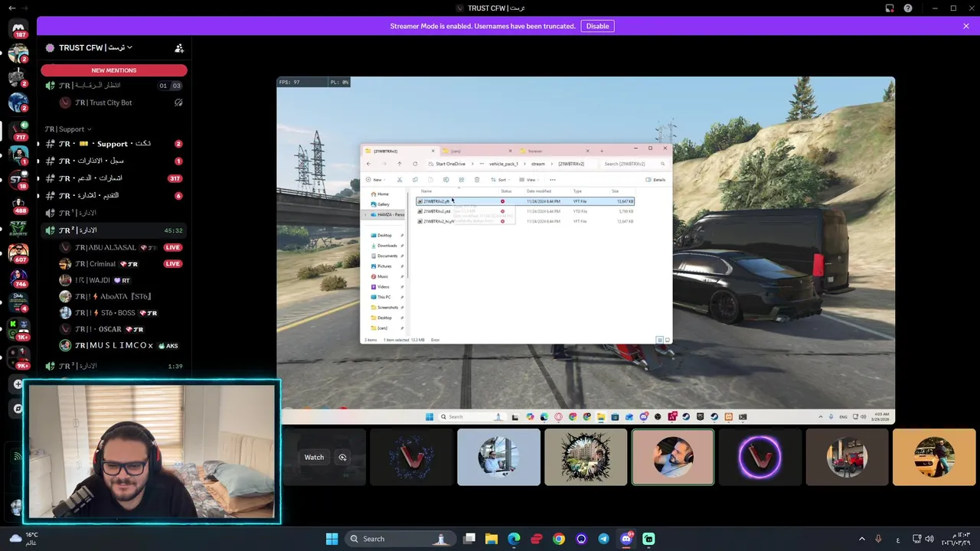Image resolution: width=980 pixels, height=551 pixels.
Task: Click Windows taskbar Search box
Action: [x=399, y=539]
